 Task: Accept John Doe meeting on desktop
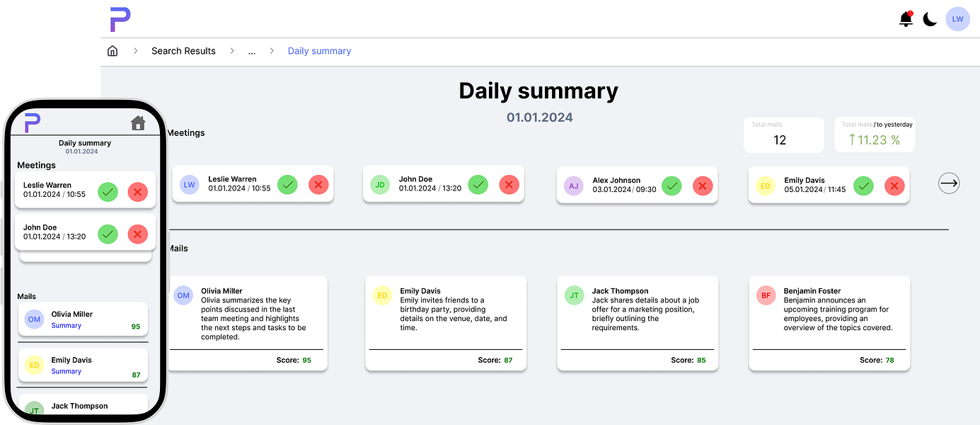[478, 185]
